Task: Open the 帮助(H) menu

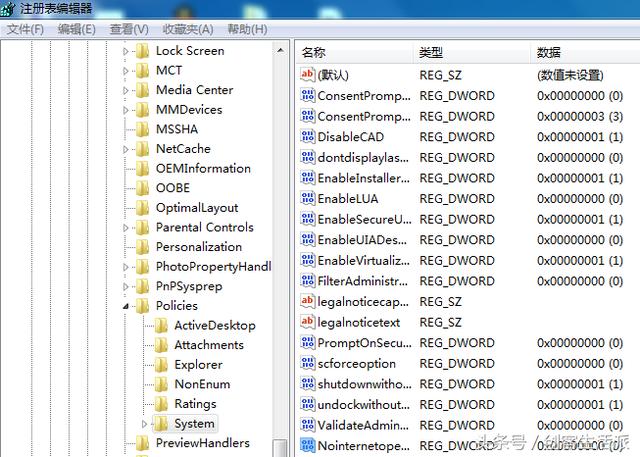Action: point(247,29)
